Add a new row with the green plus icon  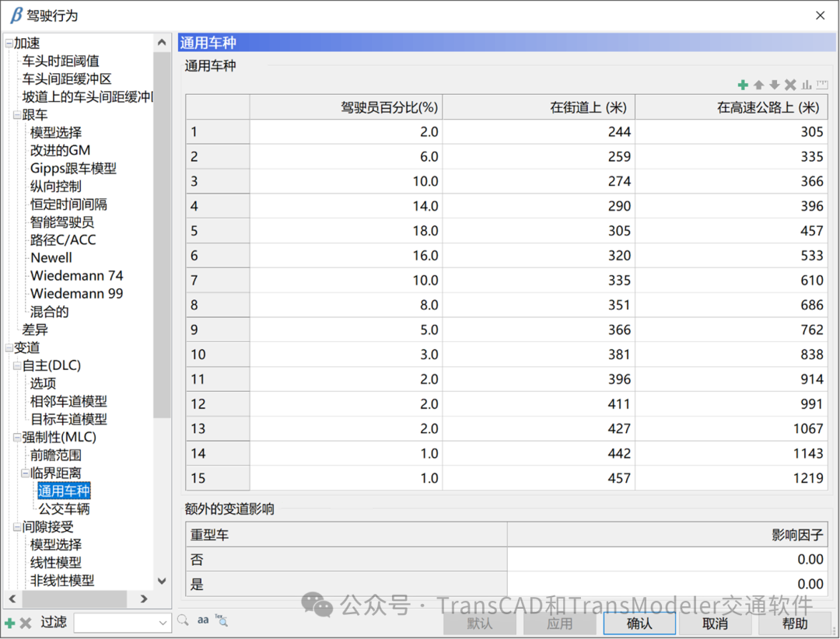pos(742,85)
